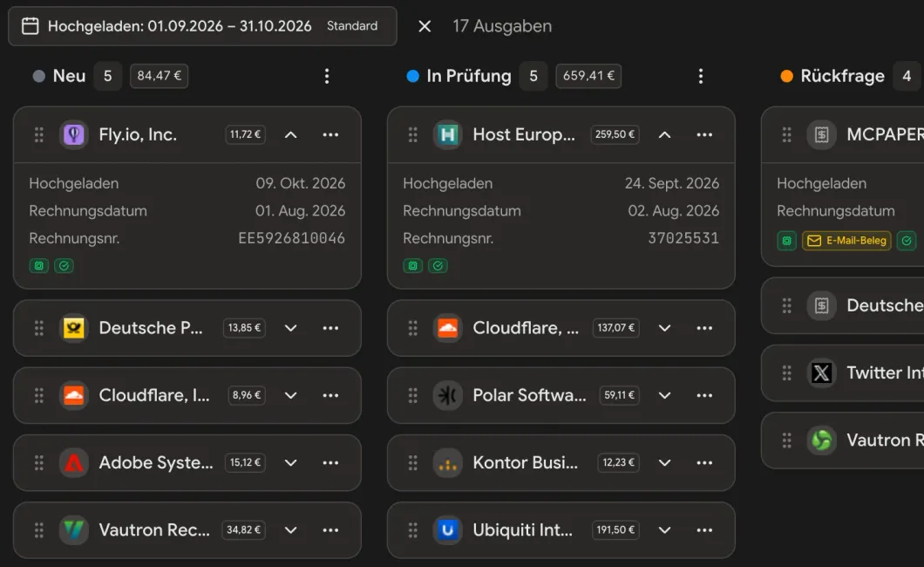
Task: Open more options for Kontor Business card
Action: [x=704, y=462]
